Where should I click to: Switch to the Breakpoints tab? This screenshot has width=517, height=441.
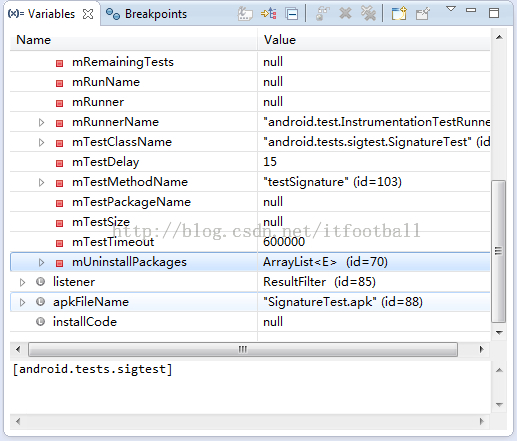point(146,14)
